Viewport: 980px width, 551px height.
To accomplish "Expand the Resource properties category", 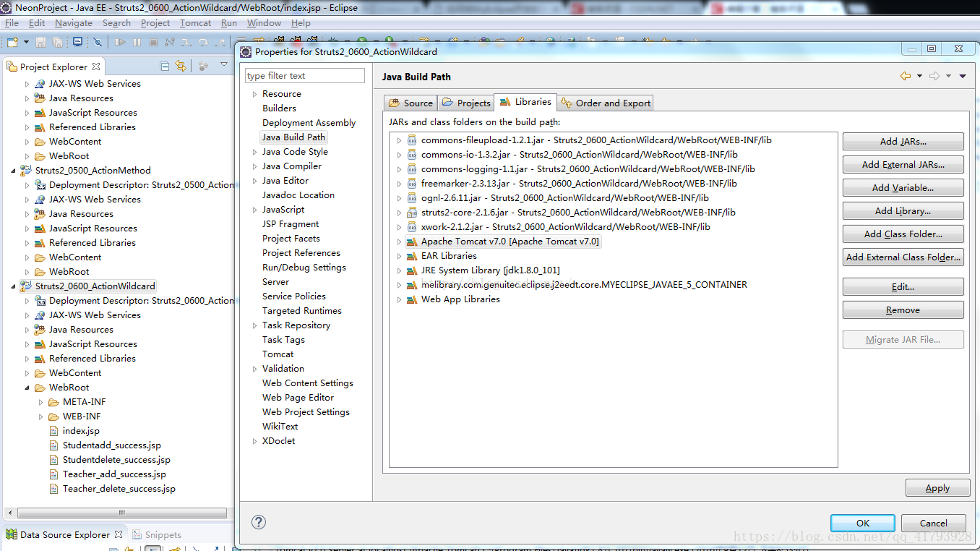I will click(x=254, y=93).
